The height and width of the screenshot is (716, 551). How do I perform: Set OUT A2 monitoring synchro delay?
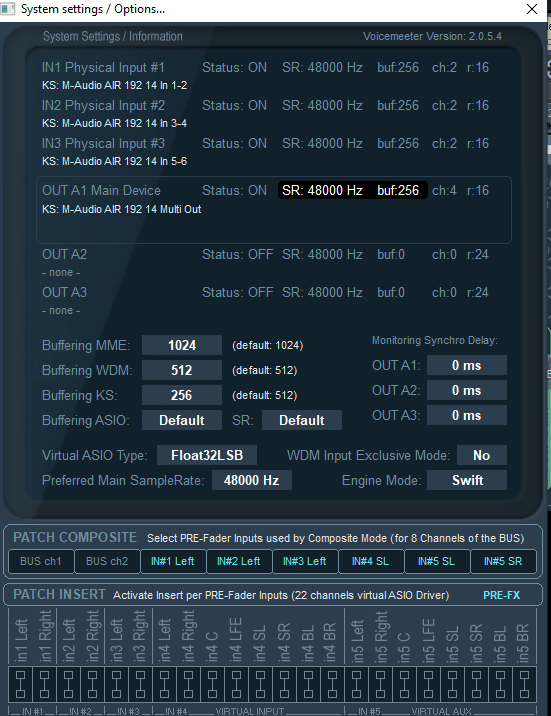(x=467, y=390)
